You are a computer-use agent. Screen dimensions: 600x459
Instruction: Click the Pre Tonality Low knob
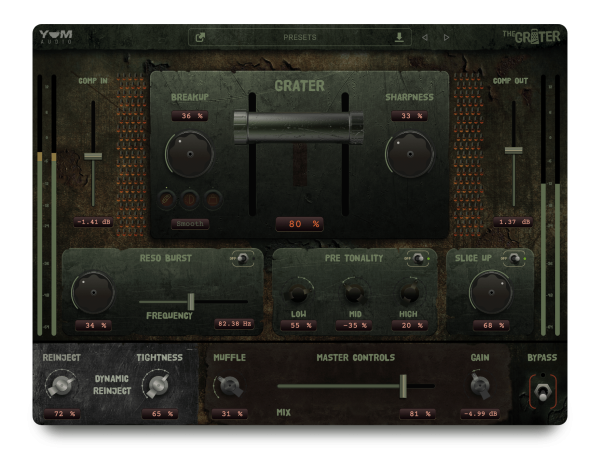click(x=298, y=294)
